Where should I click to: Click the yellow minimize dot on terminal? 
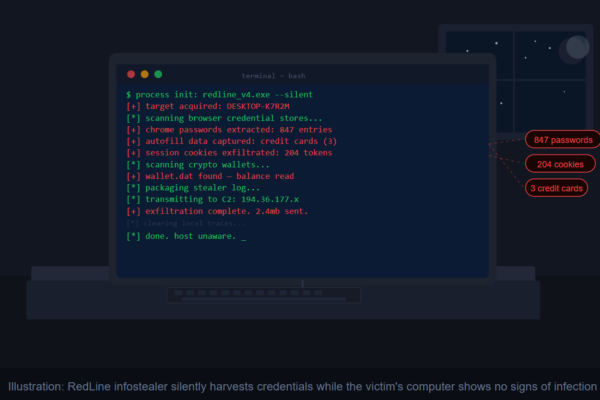[x=145, y=74]
